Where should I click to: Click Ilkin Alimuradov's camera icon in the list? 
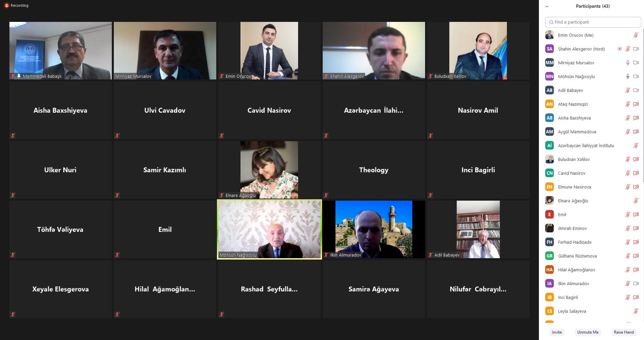pos(636,283)
